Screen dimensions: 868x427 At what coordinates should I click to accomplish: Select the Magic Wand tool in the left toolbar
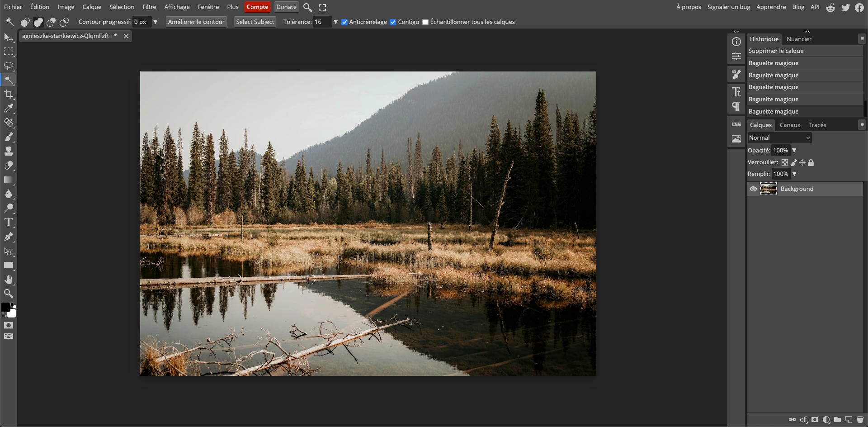pyautogui.click(x=9, y=80)
